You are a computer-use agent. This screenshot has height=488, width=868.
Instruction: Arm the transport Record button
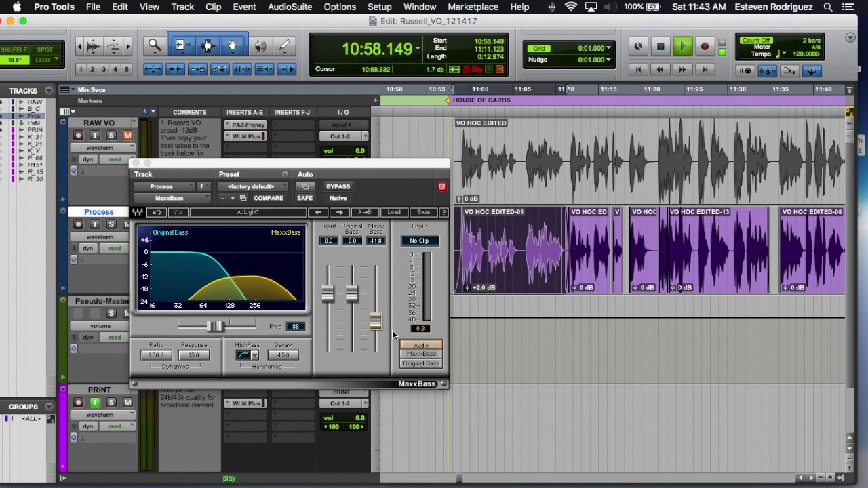(x=705, y=46)
